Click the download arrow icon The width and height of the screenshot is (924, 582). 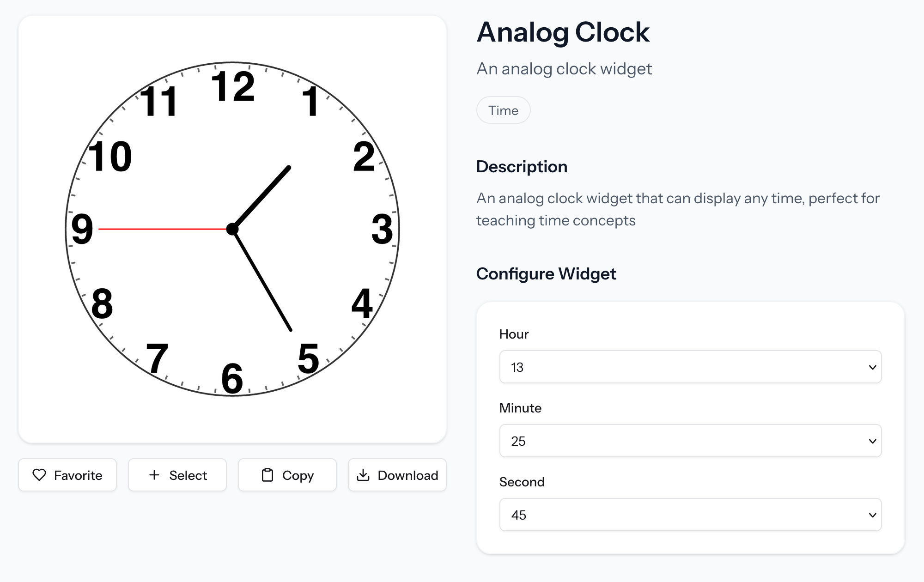pyautogui.click(x=364, y=475)
